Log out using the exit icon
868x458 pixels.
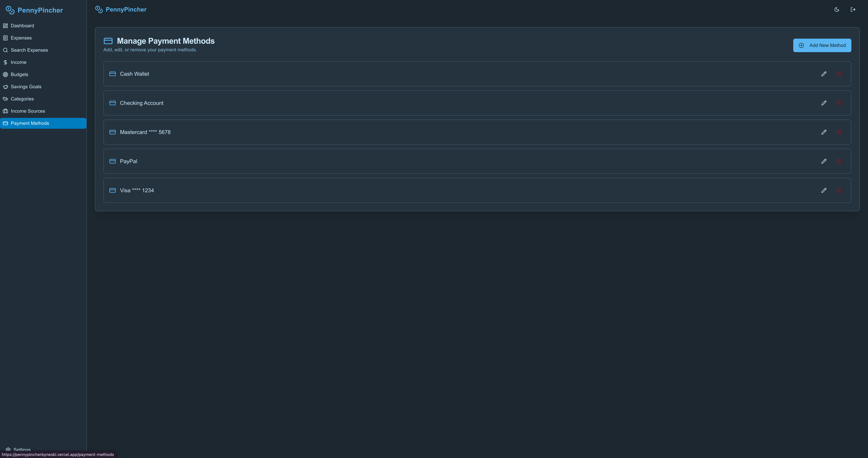pyautogui.click(x=853, y=9)
